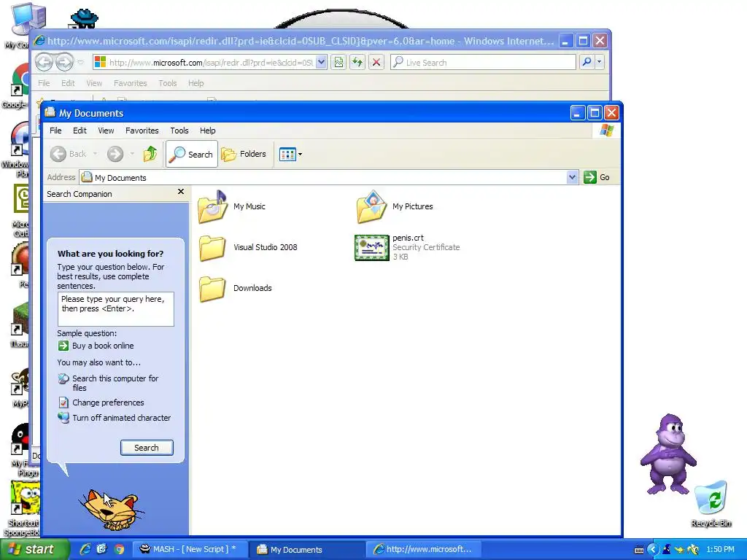Open the Views dropdown in Explorer toolbar
Screen dimensions: 747x560
pos(290,155)
